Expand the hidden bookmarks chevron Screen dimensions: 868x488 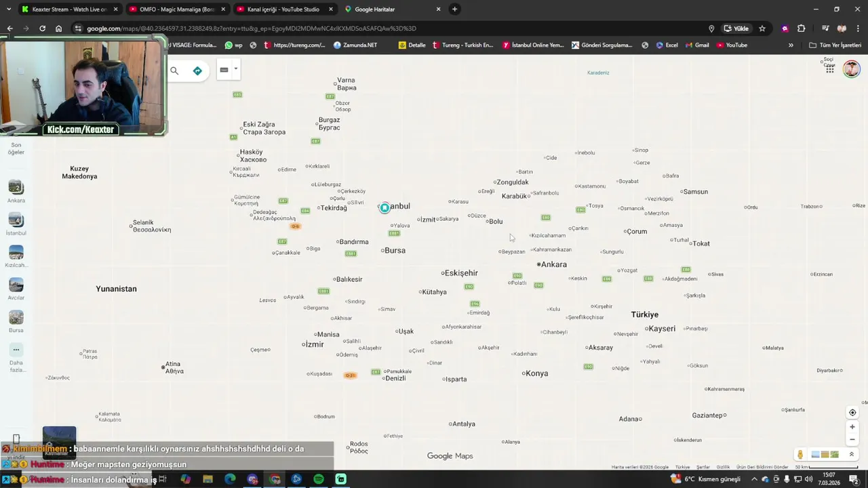point(791,45)
